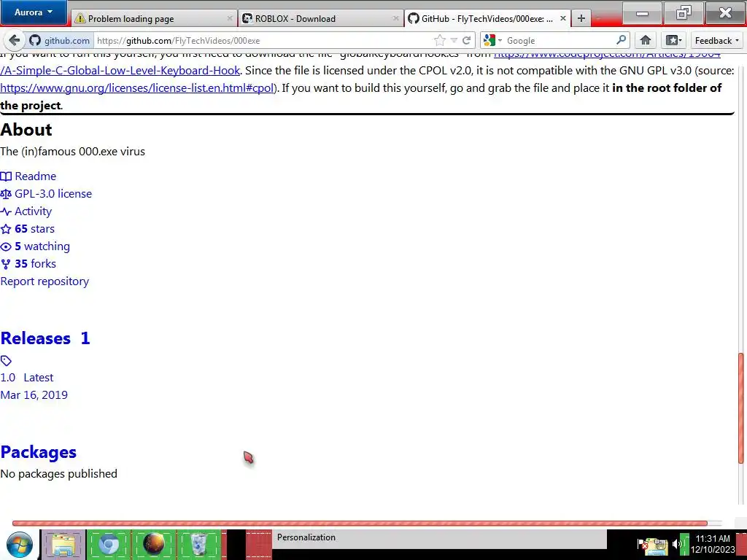This screenshot has height=560, width=747.
Task: Close the GitHub FlyTechVideos tab
Action: [x=562, y=18]
